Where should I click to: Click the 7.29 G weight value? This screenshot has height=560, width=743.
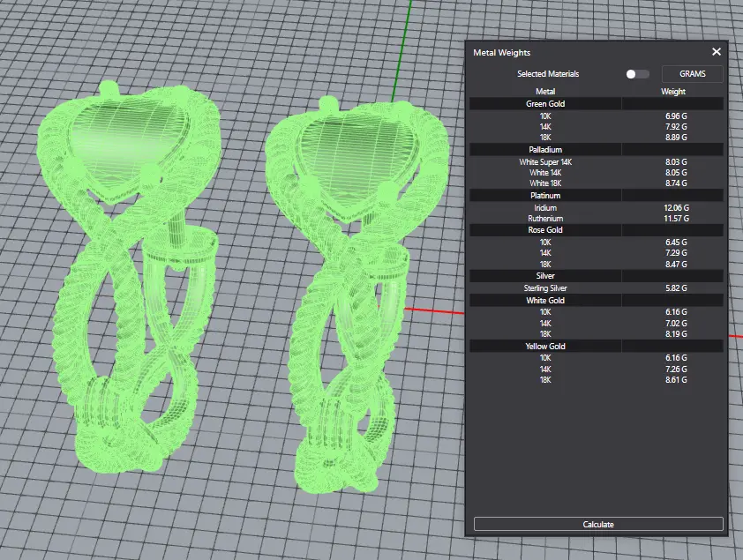(676, 253)
